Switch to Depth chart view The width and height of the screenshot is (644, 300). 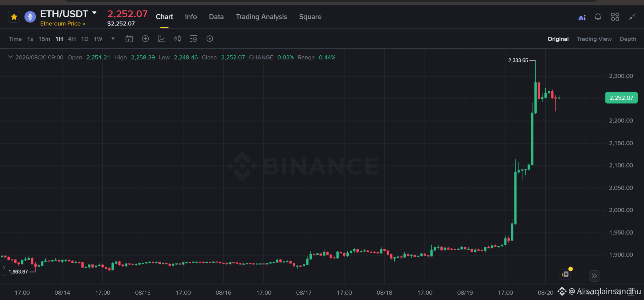[628, 39]
